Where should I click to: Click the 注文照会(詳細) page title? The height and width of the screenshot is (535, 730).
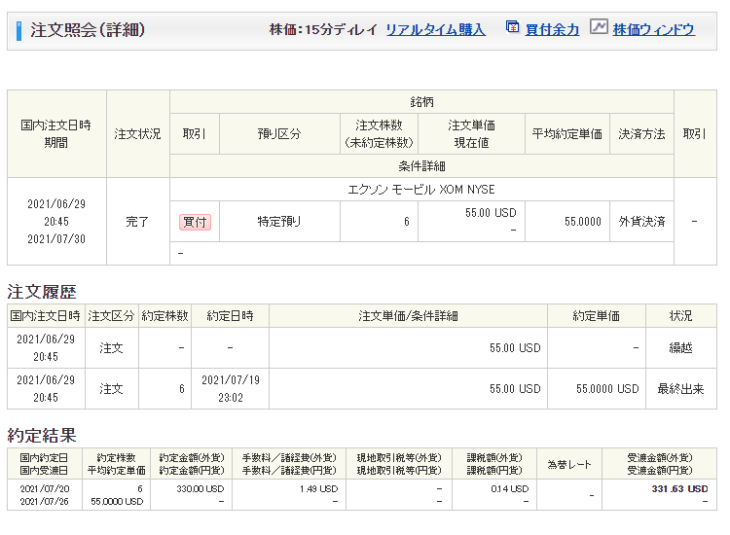[87, 30]
